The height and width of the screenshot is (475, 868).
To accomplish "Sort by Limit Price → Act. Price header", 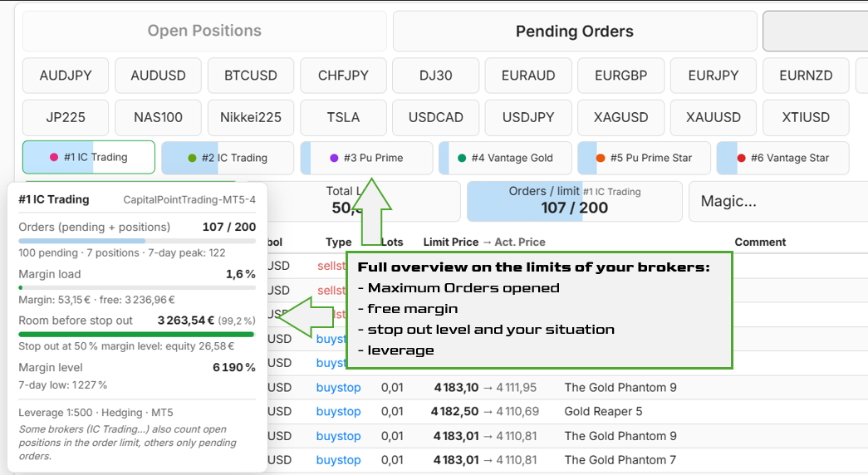I will (484, 242).
